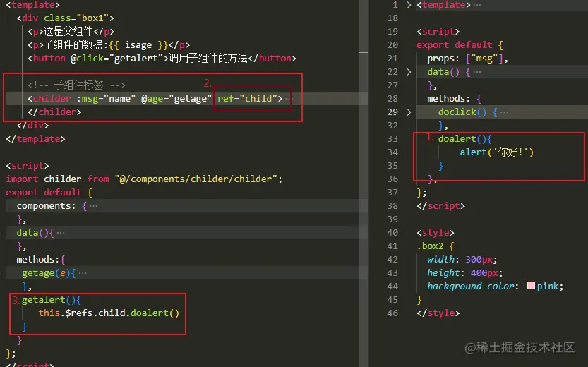Click line number 28 in the gutter
This screenshot has width=588, height=367.
point(392,99)
